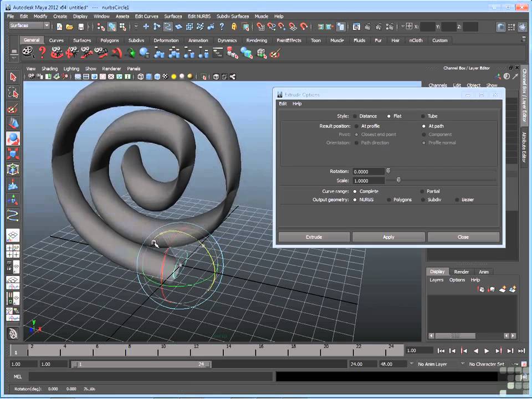Set output geometry to Polygons
The width and height of the screenshot is (532, 399).
pyautogui.click(x=399, y=200)
